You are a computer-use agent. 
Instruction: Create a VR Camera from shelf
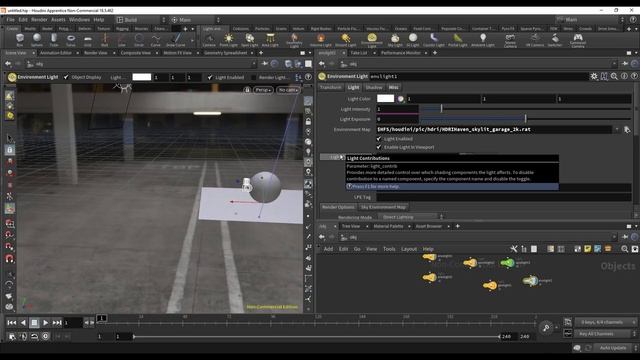(x=535, y=40)
